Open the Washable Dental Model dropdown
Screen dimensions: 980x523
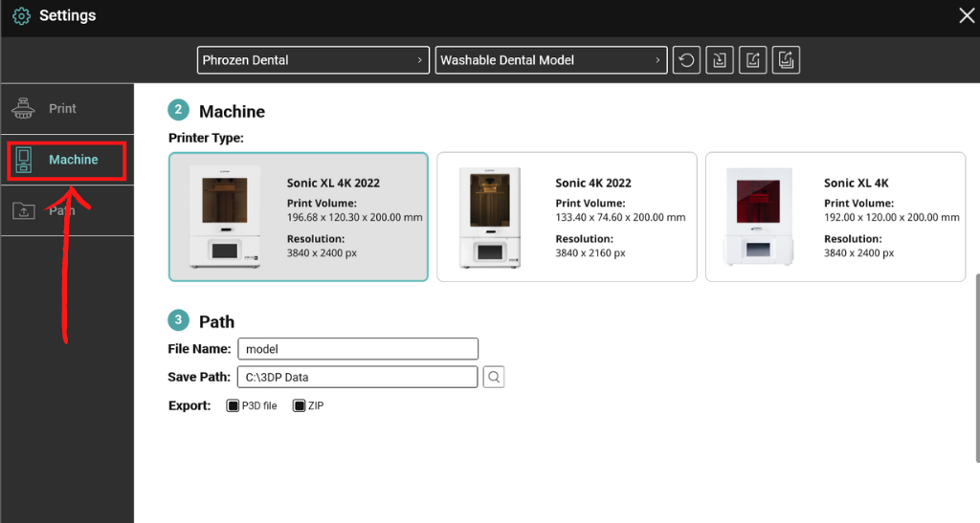[x=551, y=60]
